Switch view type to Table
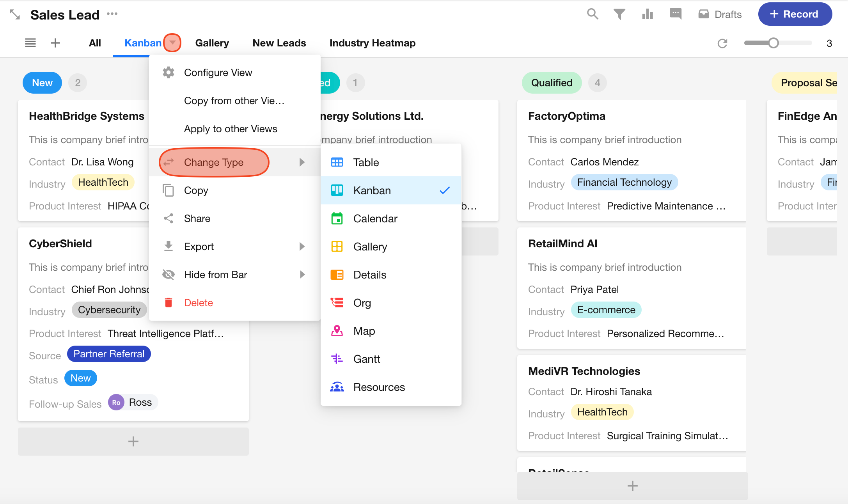 click(x=365, y=162)
